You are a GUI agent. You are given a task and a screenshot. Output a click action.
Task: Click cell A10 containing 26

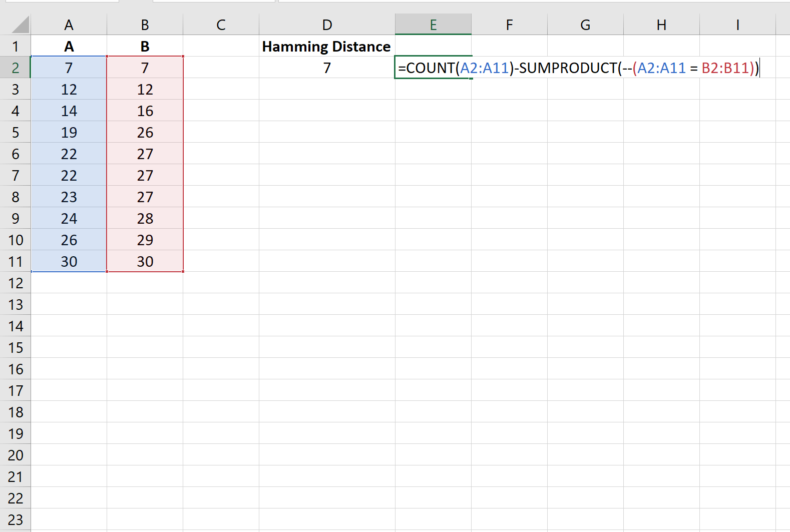(x=69, y=240)
